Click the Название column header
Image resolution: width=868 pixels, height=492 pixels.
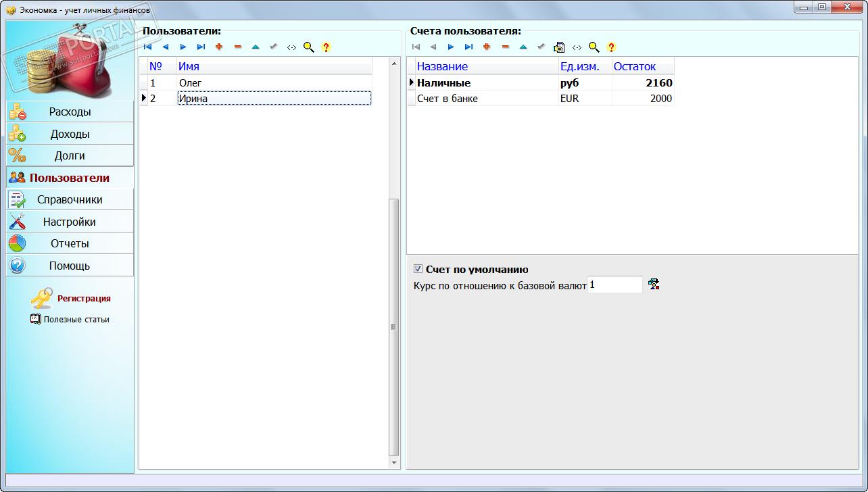coord(487,66)
